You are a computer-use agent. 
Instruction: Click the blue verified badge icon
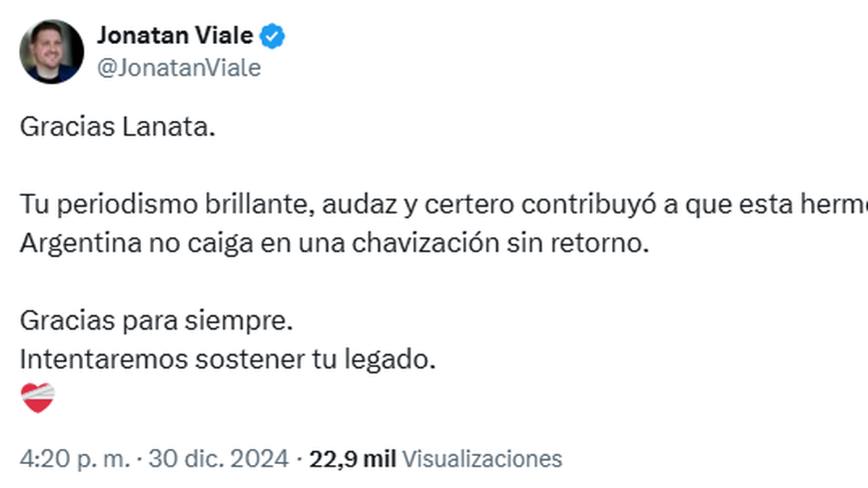click(273, 36)
